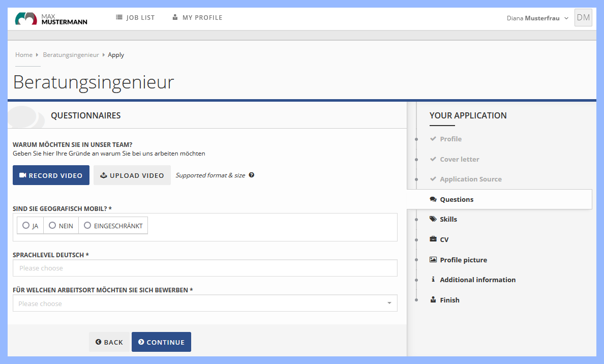Choose the EINGESCHRÄNKT radio option
Image resolution: width=604 pixels, height=364 pixels.
(x=87, y=226)
